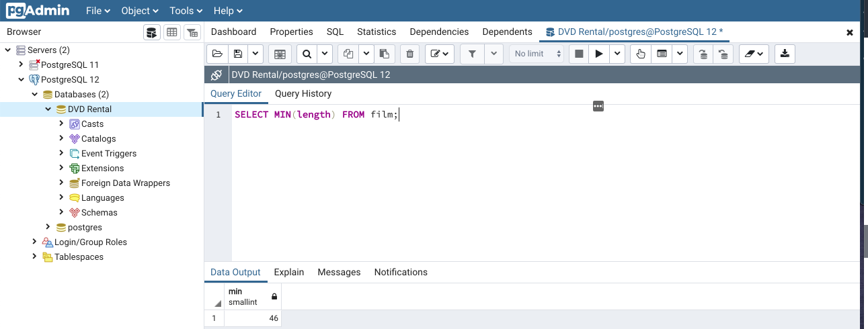Image resolution: width=868 pixels, height=329 pixels.
Task: Click the Commit database icon
Action: [703, 54]
